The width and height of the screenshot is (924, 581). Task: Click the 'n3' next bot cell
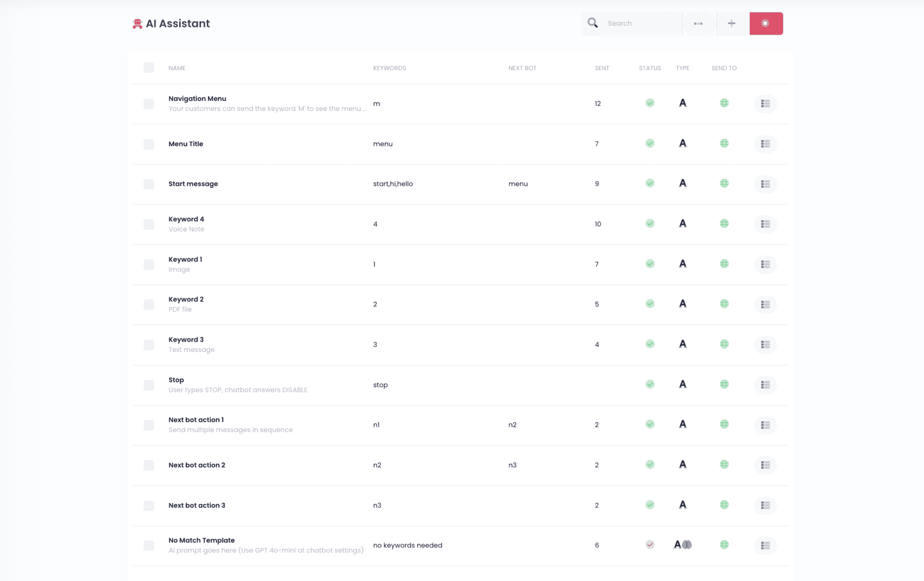tap(512, 465)
